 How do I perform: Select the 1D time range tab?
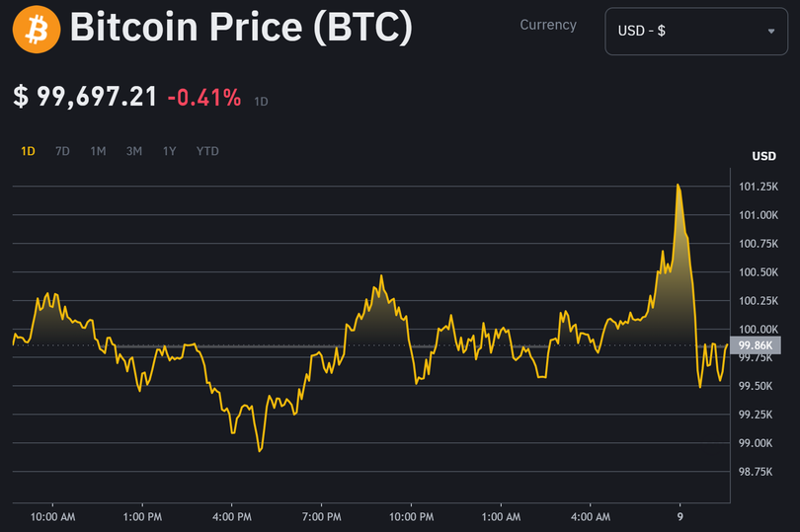click(x=28, y=151)
